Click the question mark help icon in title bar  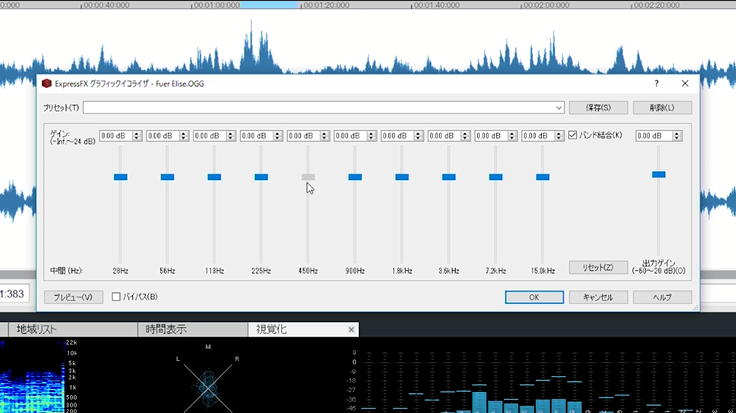point(656,84)
